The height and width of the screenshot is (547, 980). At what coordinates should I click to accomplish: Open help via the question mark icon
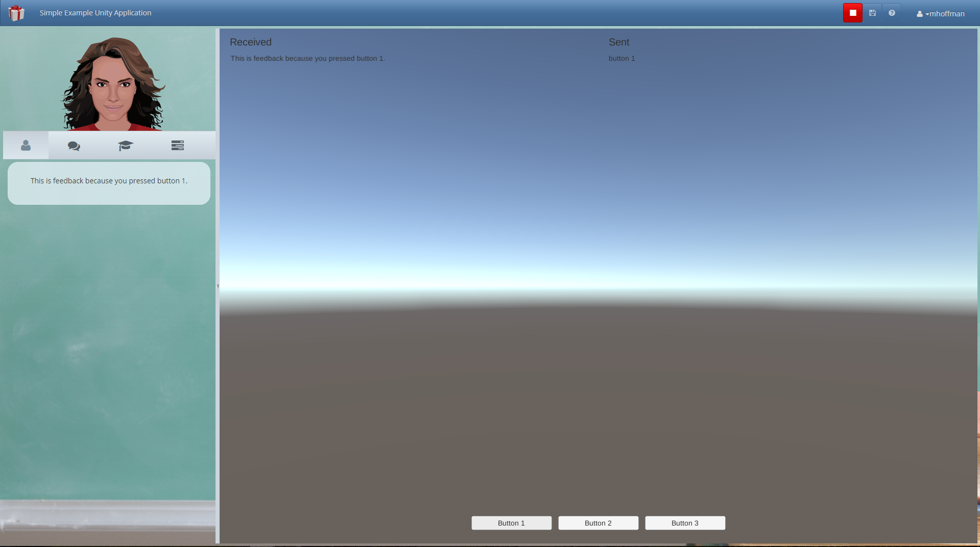(x=892, y=13)
